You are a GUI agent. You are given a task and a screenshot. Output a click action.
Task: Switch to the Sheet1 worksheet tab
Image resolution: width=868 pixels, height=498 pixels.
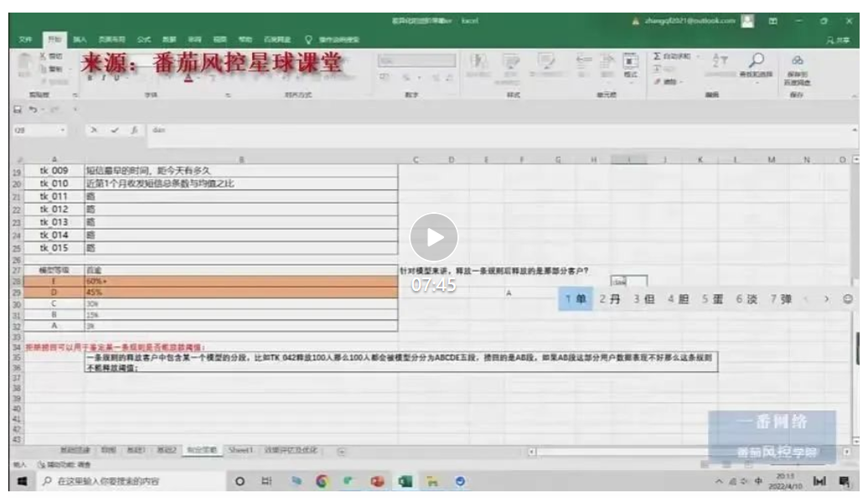pyautogui.click(x=240, y=450)
